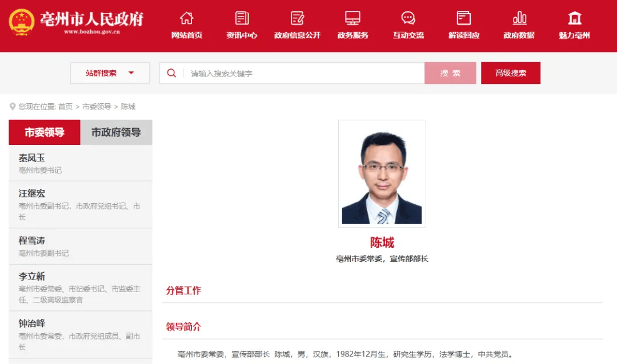This screenshot has width=617, height=364.
Task: Select the 政务服务 monitor icon
Action: pyautogui.click(x=352, y=18)
